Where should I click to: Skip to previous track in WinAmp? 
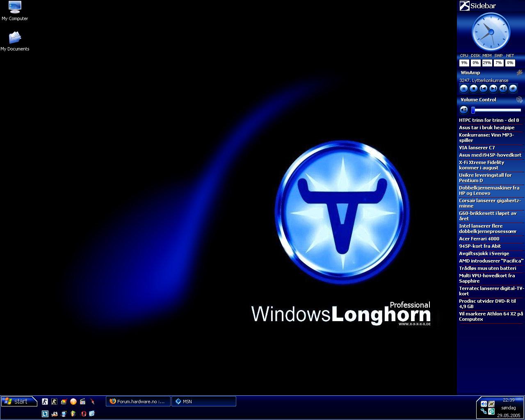[484, 88]
